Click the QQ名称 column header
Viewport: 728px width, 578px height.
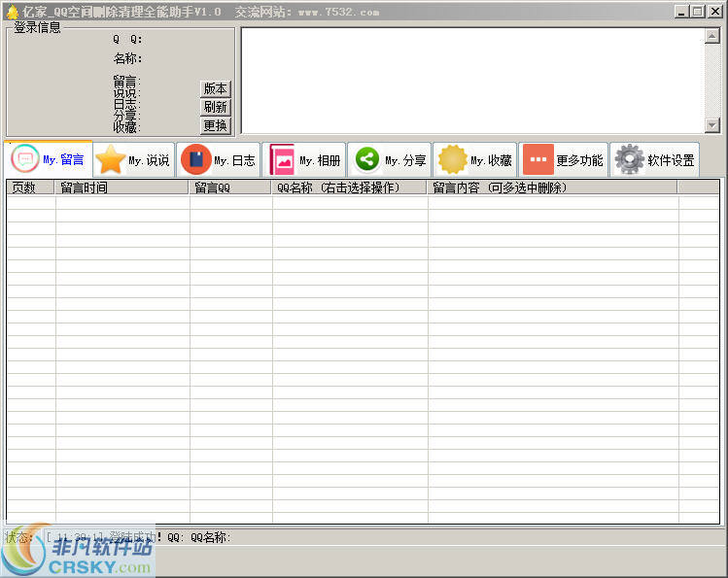[349, 187]
